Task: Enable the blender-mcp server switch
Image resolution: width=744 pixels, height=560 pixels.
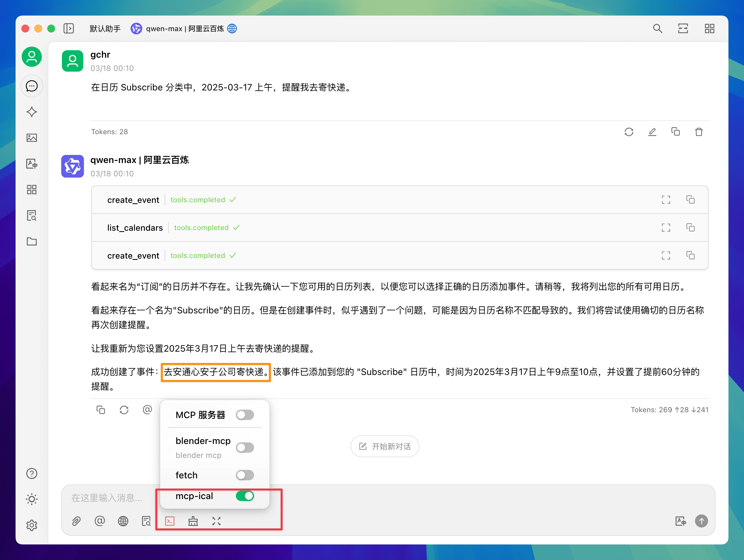Action: [245, 448]
